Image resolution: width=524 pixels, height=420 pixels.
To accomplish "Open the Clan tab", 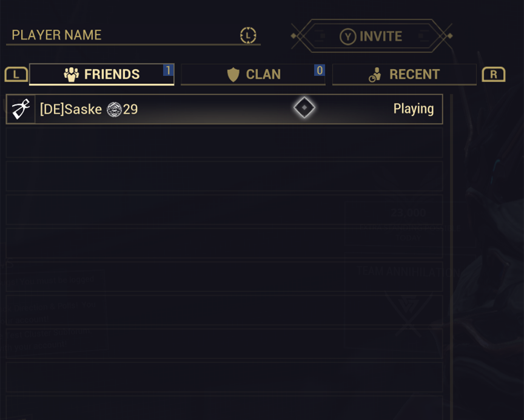I will click(253, 74).
